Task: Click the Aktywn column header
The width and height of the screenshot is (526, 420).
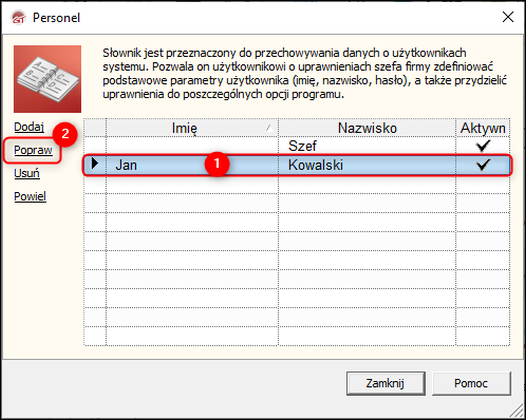Action: pyautogui.click(x=483, y=128)
